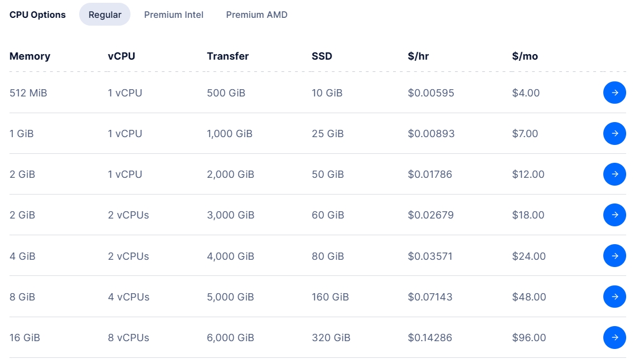
Task: Open the 16 GiB plan arrow button
Action: pyautogui.click(x=614, y=337)
